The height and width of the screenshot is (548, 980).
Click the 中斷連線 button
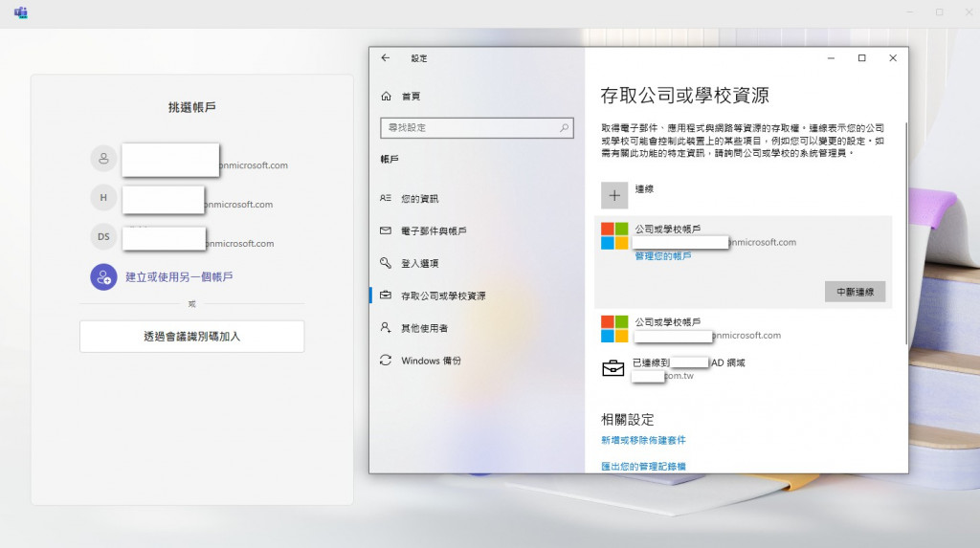coord(855,292)
